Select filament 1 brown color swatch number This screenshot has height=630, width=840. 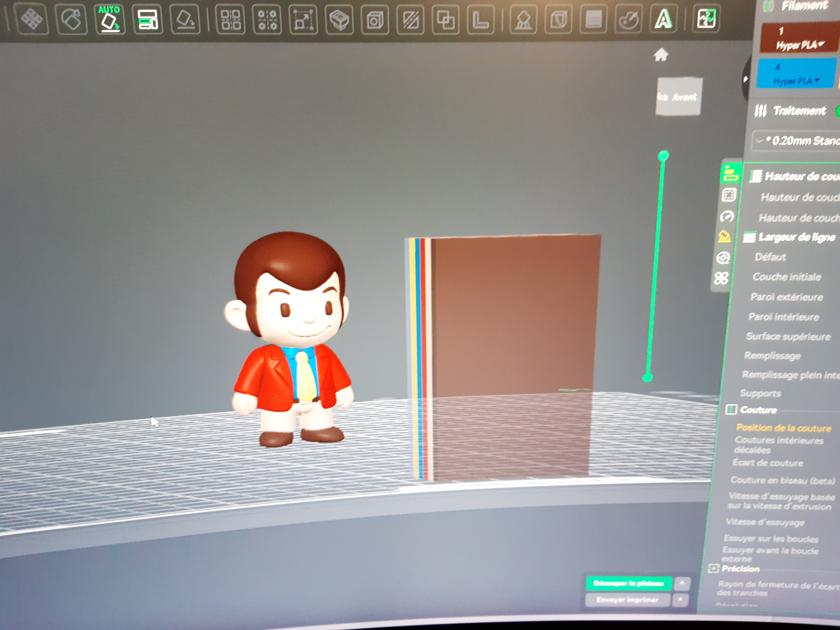coord(781,31)
